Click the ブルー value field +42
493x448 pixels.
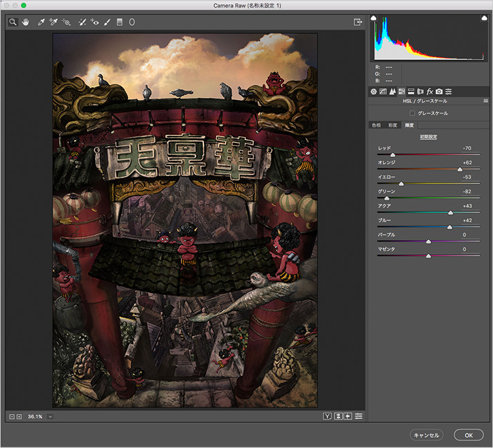(467, 220)
